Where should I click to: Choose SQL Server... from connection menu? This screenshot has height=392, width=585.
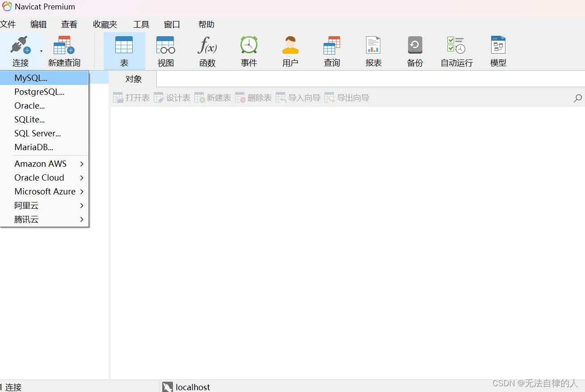click(45, 133)
